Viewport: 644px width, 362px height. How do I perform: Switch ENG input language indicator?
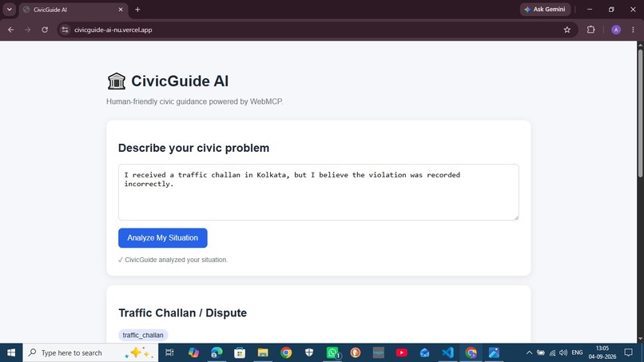pos(577,352)
